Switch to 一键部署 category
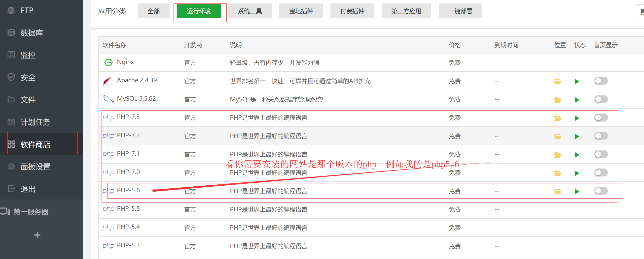Screen dimensions: 644x259 click(x=460, y=11)
